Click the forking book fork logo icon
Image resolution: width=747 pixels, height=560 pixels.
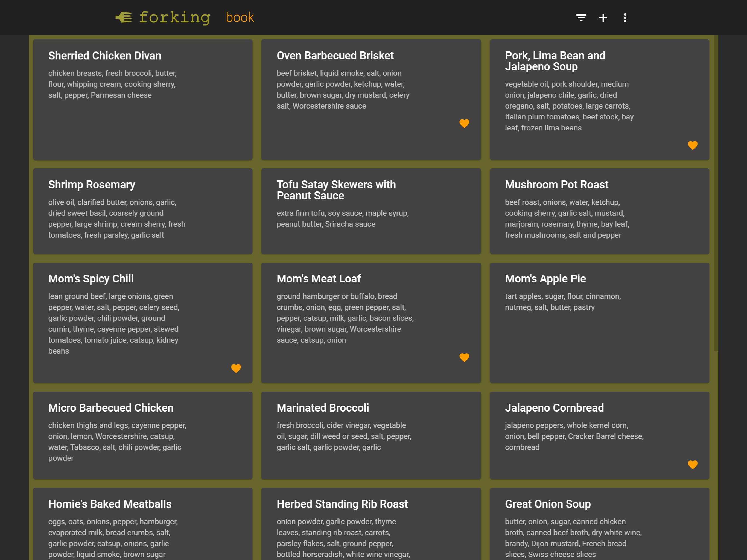click(124, 17)
